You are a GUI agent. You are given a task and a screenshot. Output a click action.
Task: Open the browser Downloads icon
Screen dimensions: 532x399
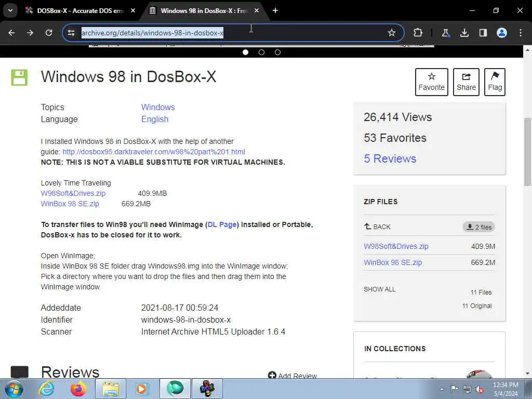[x=464, y=33]
